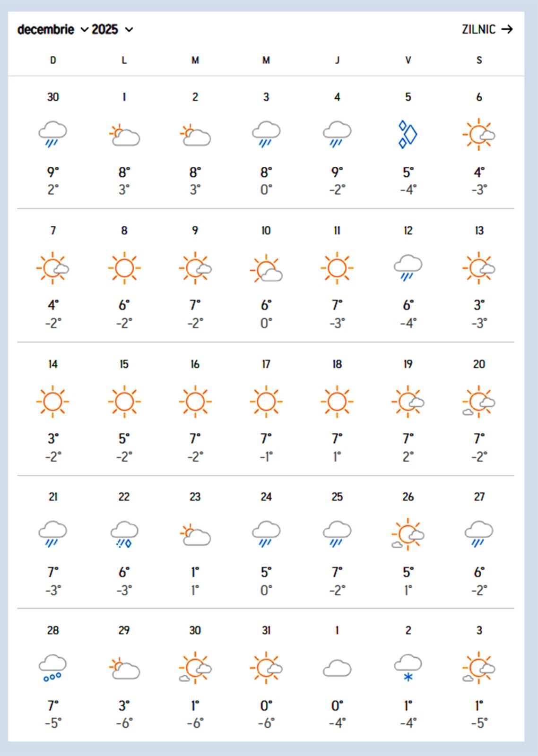Click the rain cloud icon on December 12

[x=408, y=268]
